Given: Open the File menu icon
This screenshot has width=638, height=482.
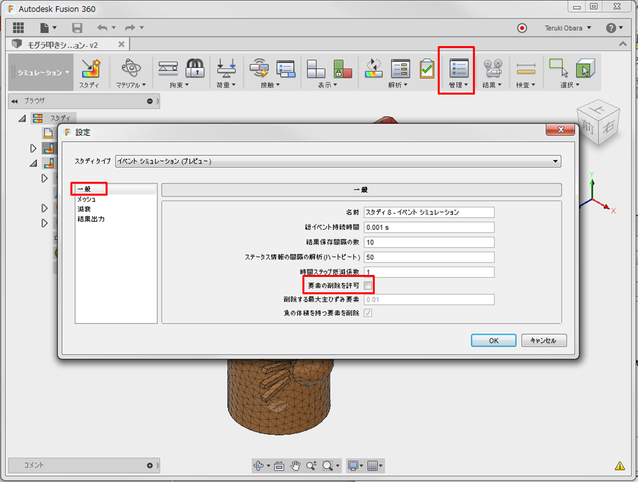Looking at the screenshot, I should (44, 28).
